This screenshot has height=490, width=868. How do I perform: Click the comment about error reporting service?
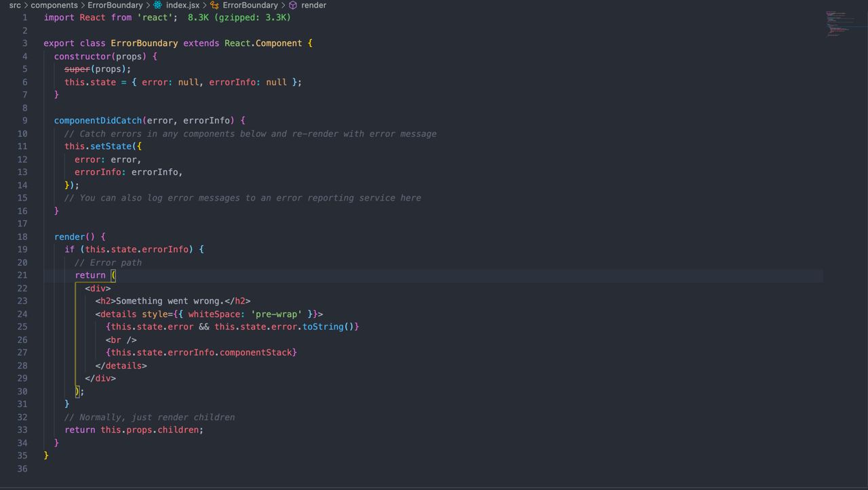(243, 198)
